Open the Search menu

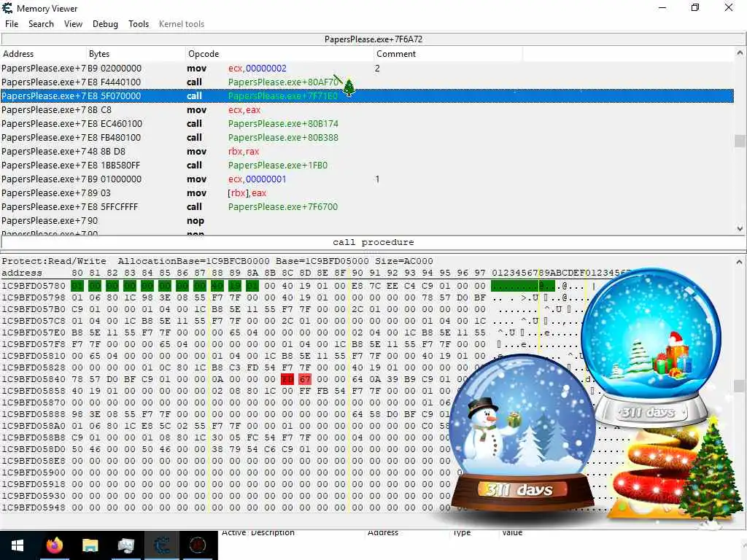click(x=41, y=24)
